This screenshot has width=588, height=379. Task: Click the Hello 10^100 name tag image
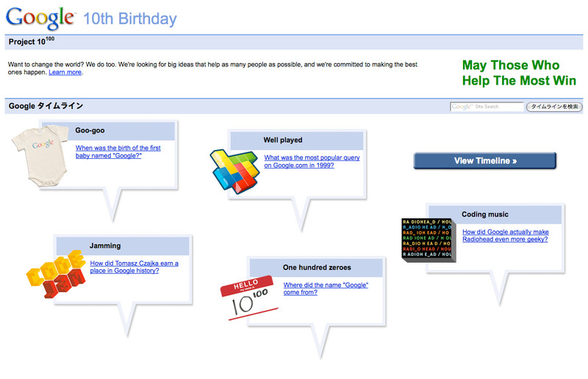point(248,298)
